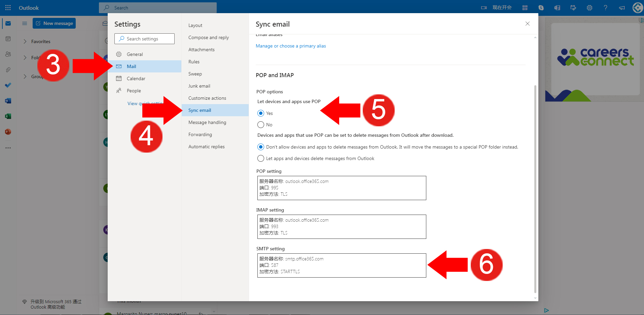Image resolution: width=644 pixels, height=315 pixels.
Task: Select Don't allow devices to delete messages
Action: [x=261, y=147]
